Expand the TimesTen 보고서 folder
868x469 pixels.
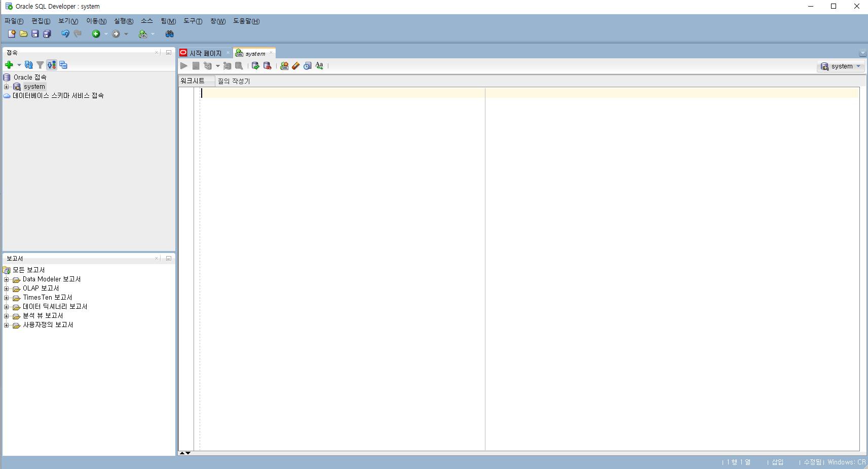(6, 298)
